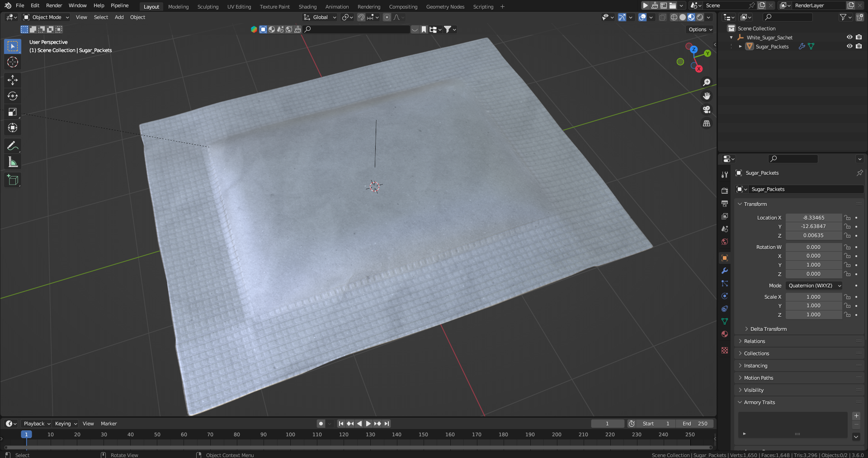Click the pan view hand icon
Image resolution: width=868 pixels, height=458 pixels.
pos(707,96)
